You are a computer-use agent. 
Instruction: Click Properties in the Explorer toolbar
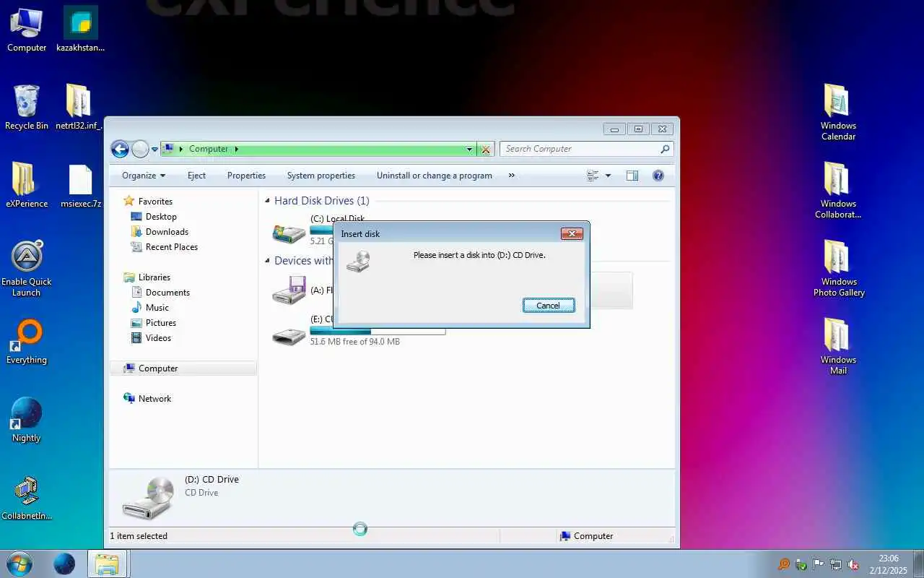(246, 176)
